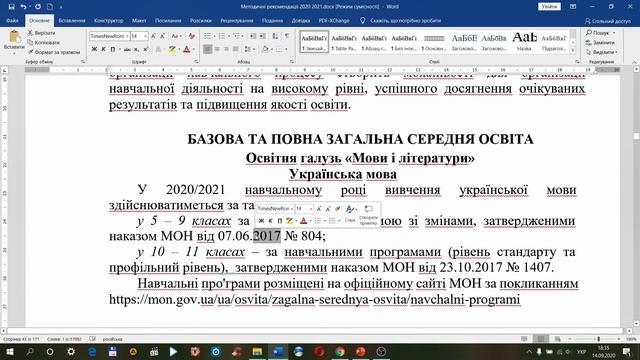Sort the selected paragraphs
The height and width of the screenshot is (360, 640).
point(275,36)
